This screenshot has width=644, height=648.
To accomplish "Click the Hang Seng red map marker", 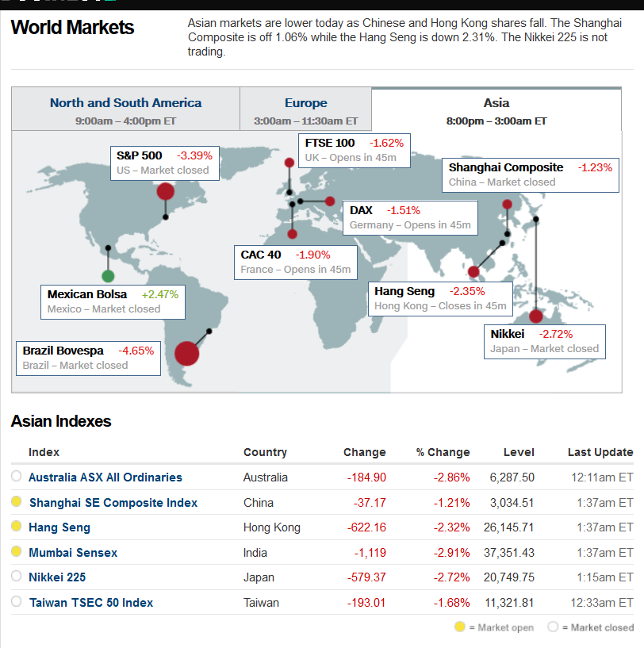I will [473, 272].
